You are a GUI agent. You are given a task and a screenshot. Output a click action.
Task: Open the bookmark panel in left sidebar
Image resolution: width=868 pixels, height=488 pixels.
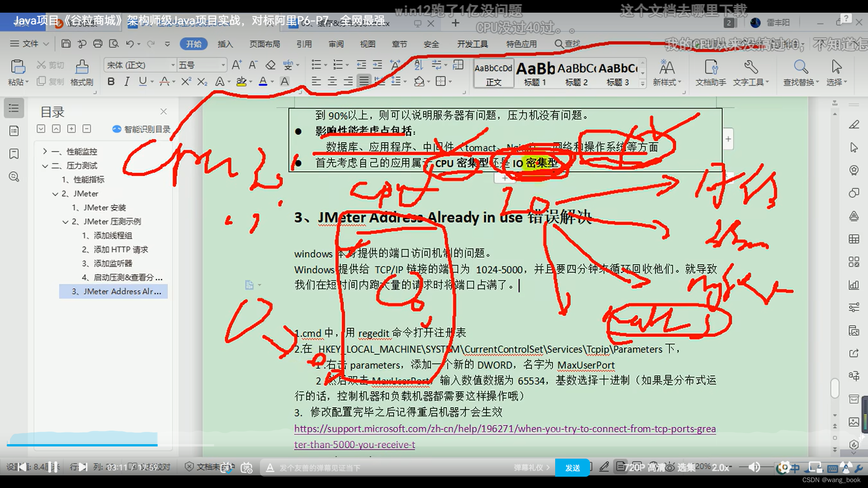coord(14,154)
